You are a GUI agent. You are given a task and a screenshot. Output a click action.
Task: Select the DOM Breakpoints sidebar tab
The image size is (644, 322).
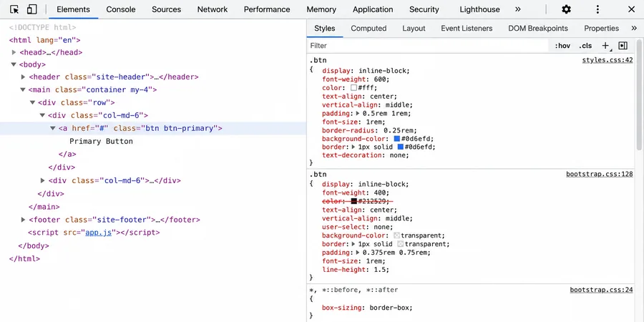click(x=538, y=29)
